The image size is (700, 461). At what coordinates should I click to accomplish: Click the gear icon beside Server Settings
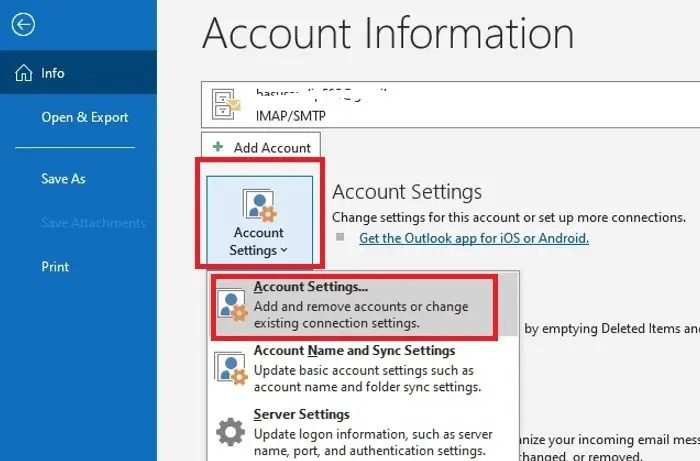pyautogui.click(x=230, y=432)
